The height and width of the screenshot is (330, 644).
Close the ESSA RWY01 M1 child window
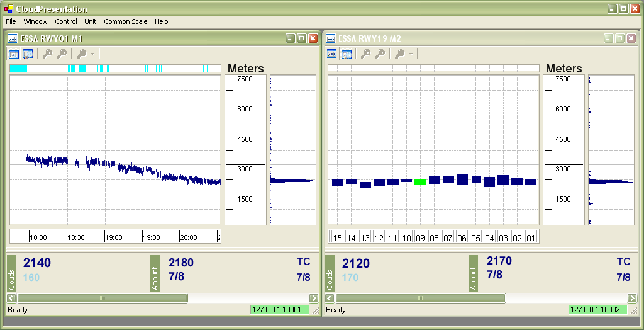(x=313, y=38)
